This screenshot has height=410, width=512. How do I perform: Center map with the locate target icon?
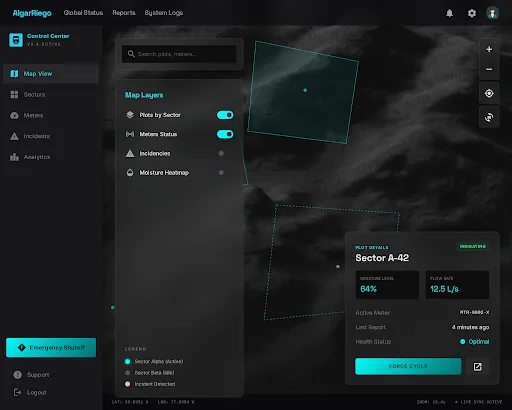click(489, 93)
